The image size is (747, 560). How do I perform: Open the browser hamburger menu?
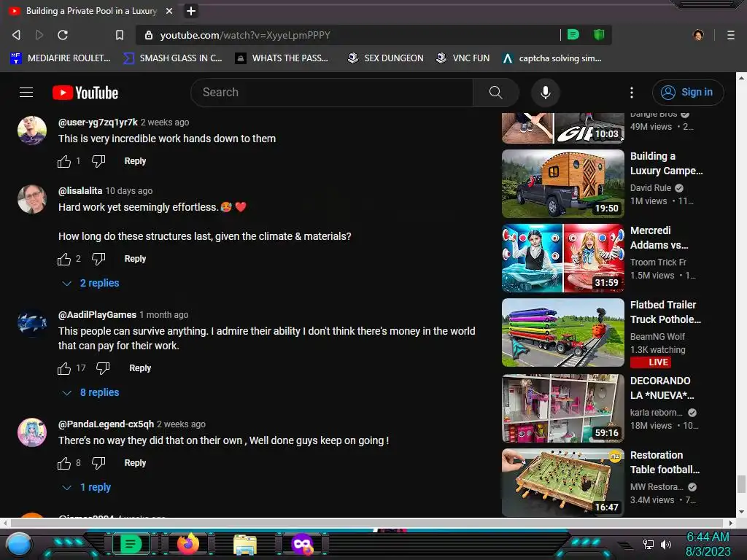tap(730, 35)
